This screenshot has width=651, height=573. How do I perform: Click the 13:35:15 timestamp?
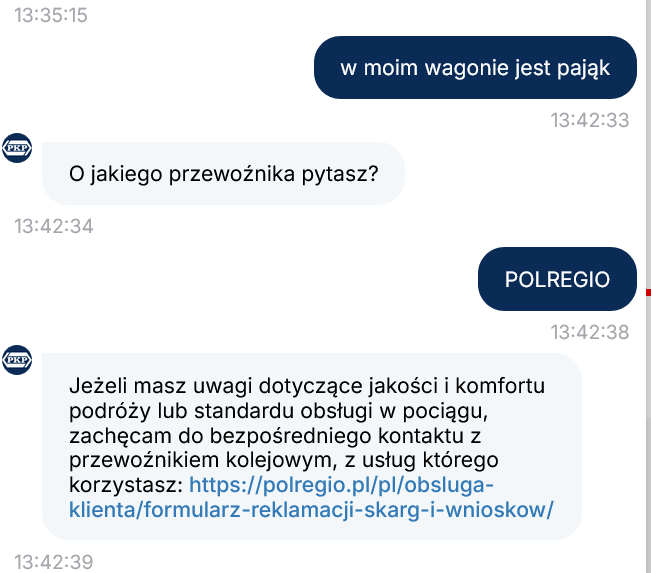pyautogui.click(x=51, y=15)
